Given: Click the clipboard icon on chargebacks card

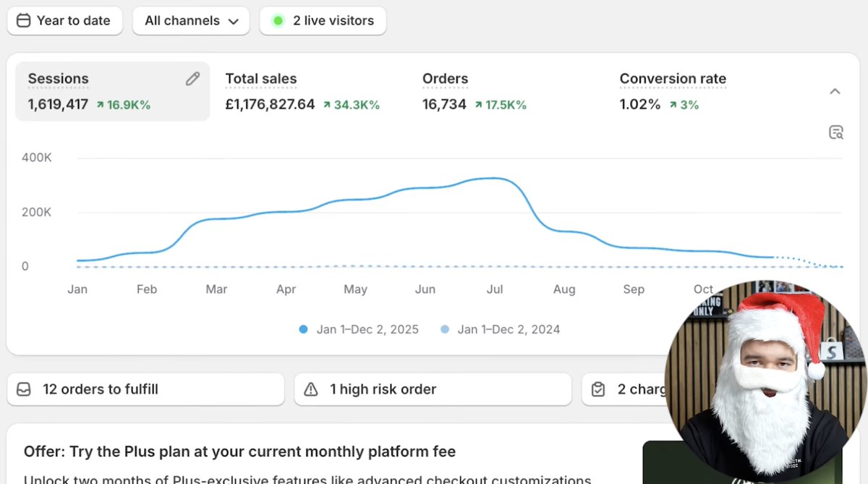Looking at the screenshot, I should (598, 389).
